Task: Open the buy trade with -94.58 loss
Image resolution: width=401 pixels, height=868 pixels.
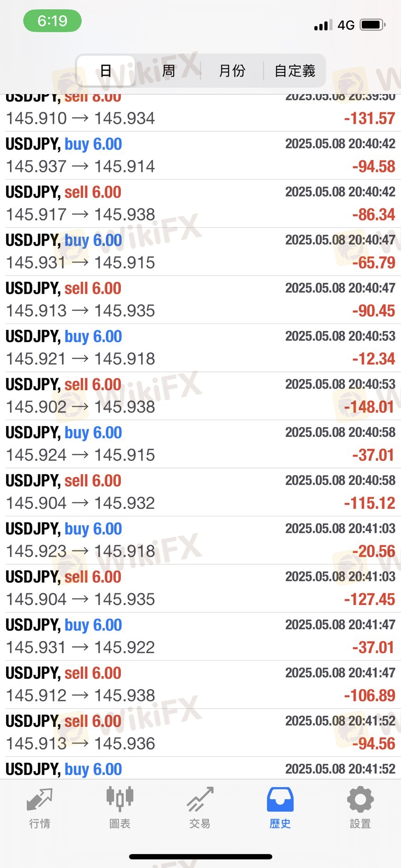Action: pos(200,155)
